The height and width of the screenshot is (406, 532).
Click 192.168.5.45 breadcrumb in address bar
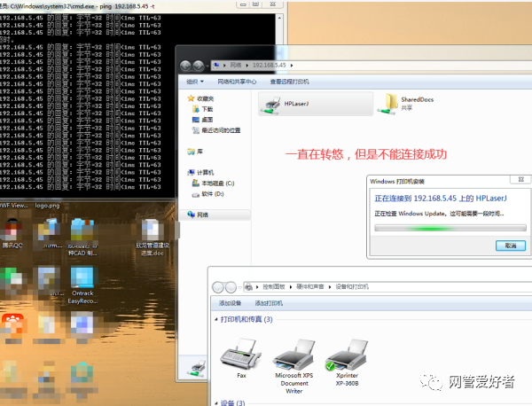(269, 65)
